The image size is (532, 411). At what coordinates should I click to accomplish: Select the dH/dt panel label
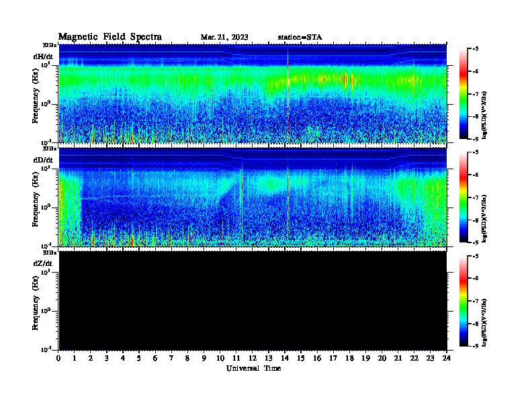point(43,56)
